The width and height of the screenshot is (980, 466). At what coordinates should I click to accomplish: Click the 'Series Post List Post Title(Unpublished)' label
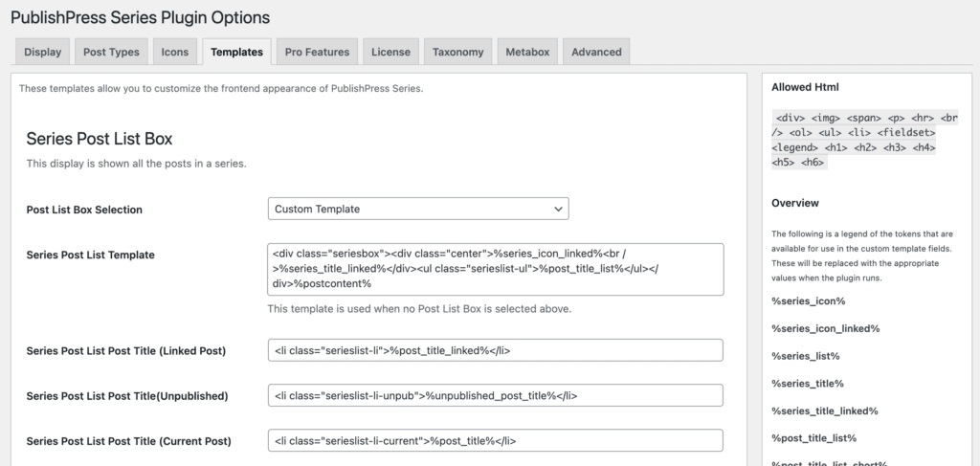[x=127, y=396]
